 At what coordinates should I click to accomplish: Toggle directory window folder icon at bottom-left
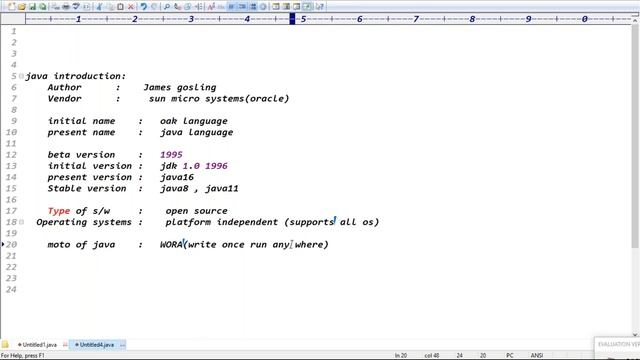tap(5, 344)
